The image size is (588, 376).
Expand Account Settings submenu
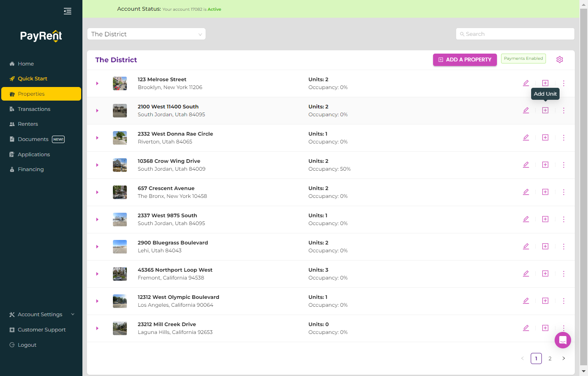click(41, 315)
